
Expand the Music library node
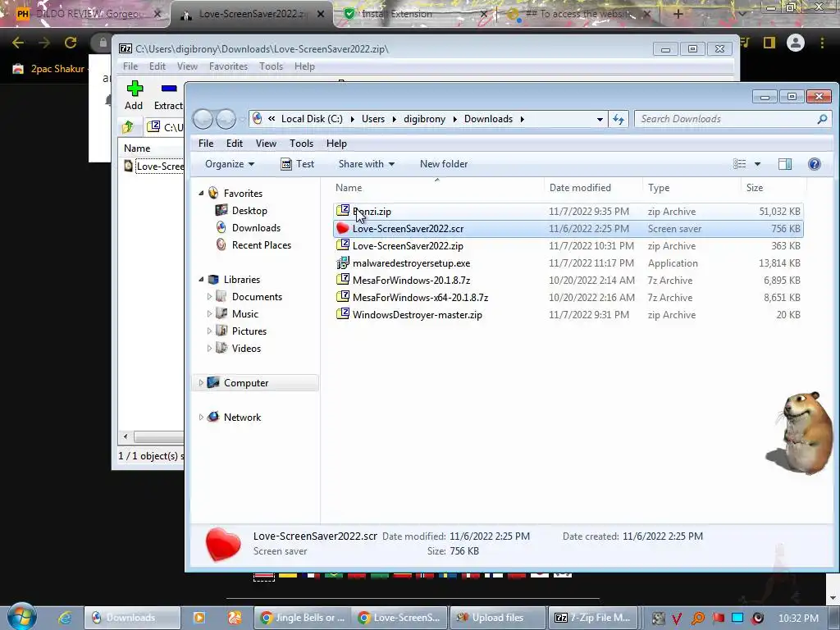point(209,313)
